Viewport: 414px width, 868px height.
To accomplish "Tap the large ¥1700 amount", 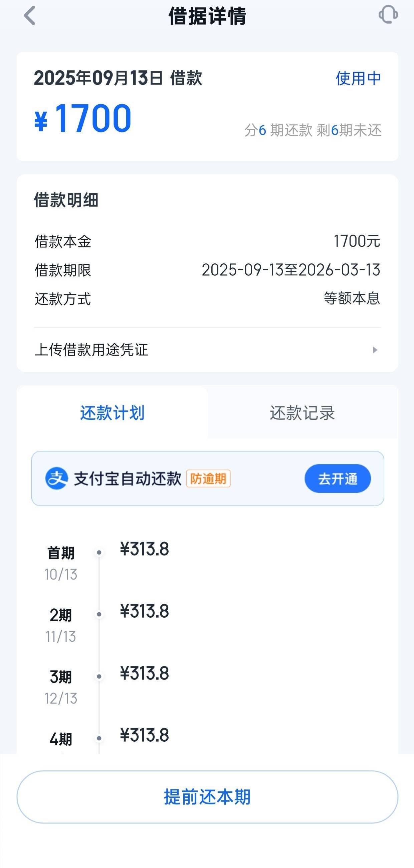I will point(83,118).
